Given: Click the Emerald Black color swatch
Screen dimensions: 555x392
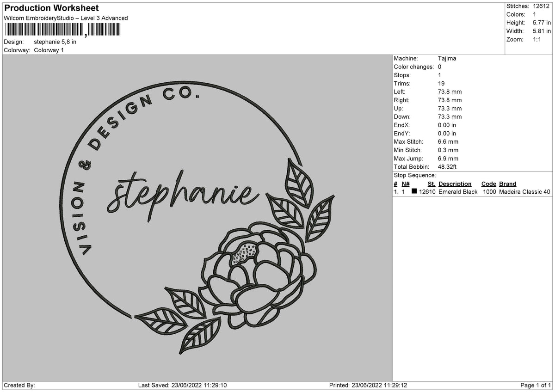Looking at the screenshot, I should pos(414,192).
